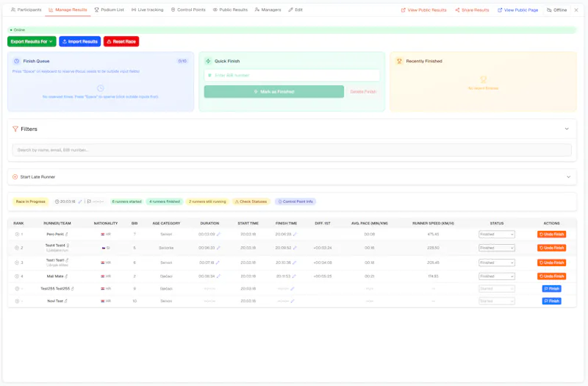Open status dropdown for Test1 Test1
Viewport: 588px width, 386px height.
point(497,262)
